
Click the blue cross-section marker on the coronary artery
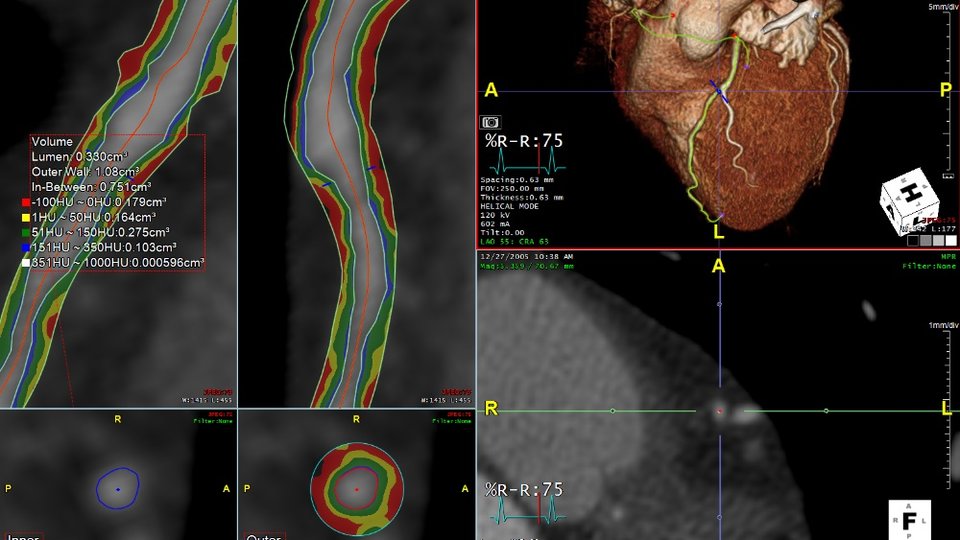719,91
